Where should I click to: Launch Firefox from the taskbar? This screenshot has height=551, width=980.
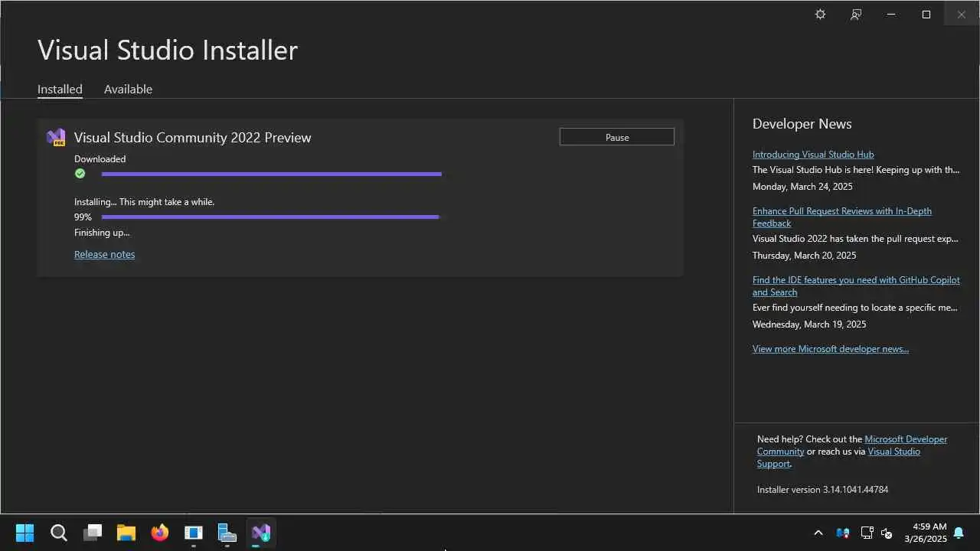tap(160, 533)
